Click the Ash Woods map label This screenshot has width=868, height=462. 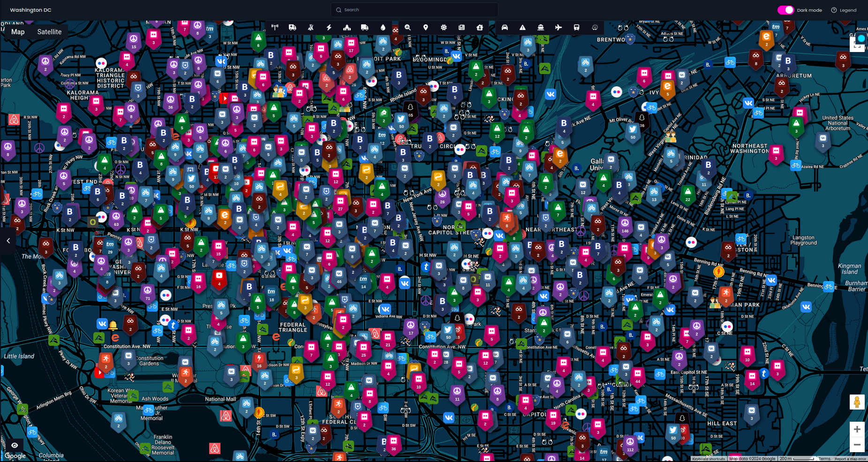point(155,399)
